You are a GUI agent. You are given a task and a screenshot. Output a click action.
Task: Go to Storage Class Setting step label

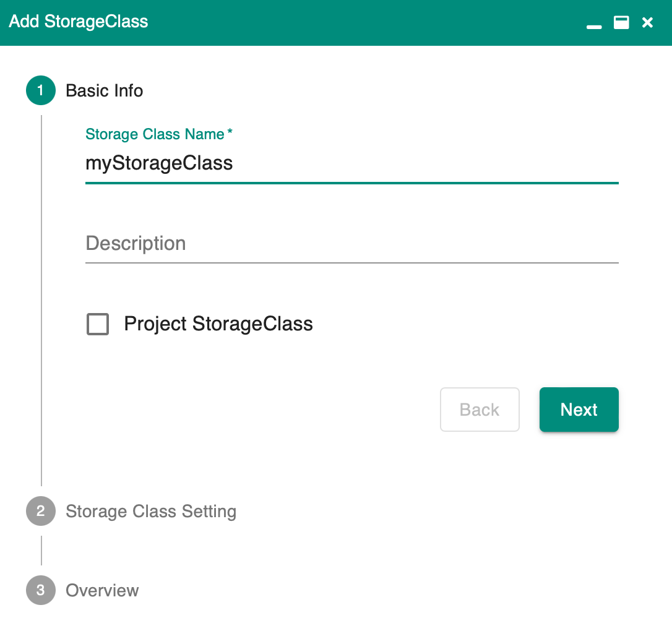pos(151,512)
